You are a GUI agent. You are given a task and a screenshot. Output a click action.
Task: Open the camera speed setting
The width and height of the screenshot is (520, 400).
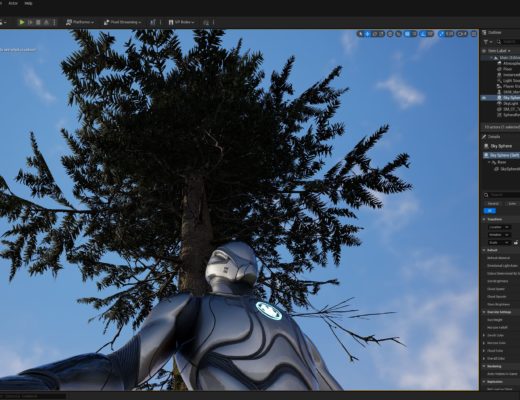(x=462, y=34)
